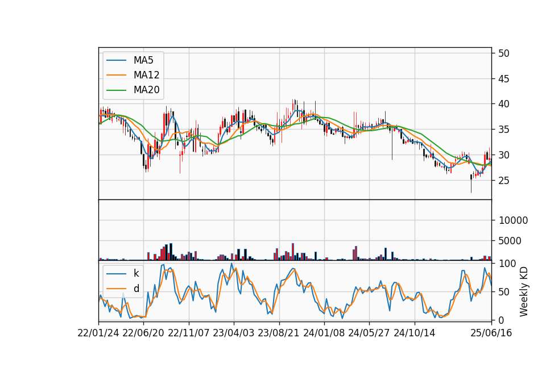Click the 24/05/27 date tick label
The image size is (546, 392).
click(369, 333)
